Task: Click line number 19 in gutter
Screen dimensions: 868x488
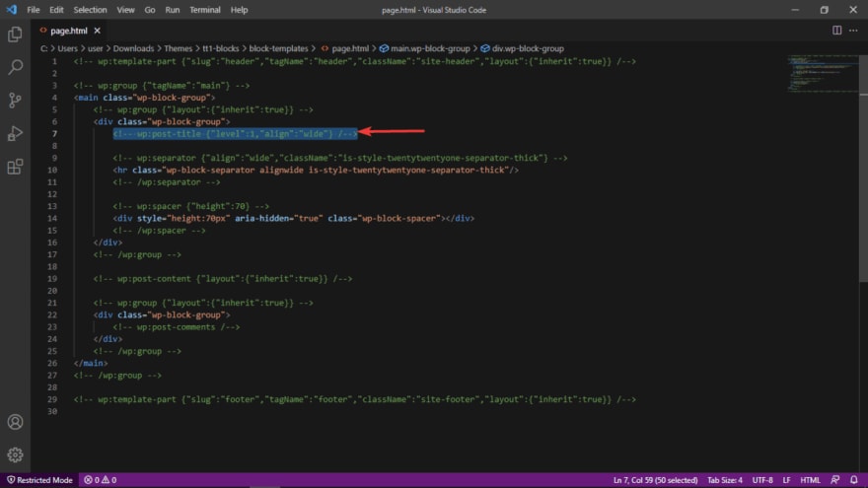Action: [52, 279]
